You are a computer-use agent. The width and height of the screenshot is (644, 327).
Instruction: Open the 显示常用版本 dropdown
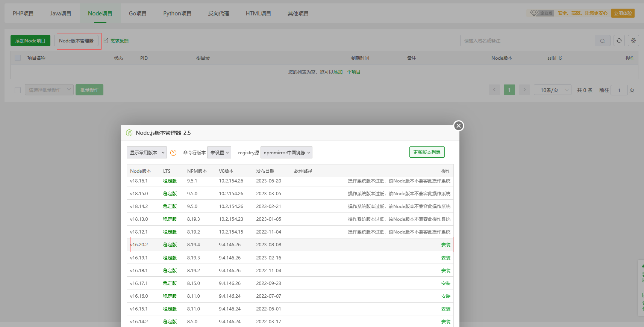[x=147, y=152]
